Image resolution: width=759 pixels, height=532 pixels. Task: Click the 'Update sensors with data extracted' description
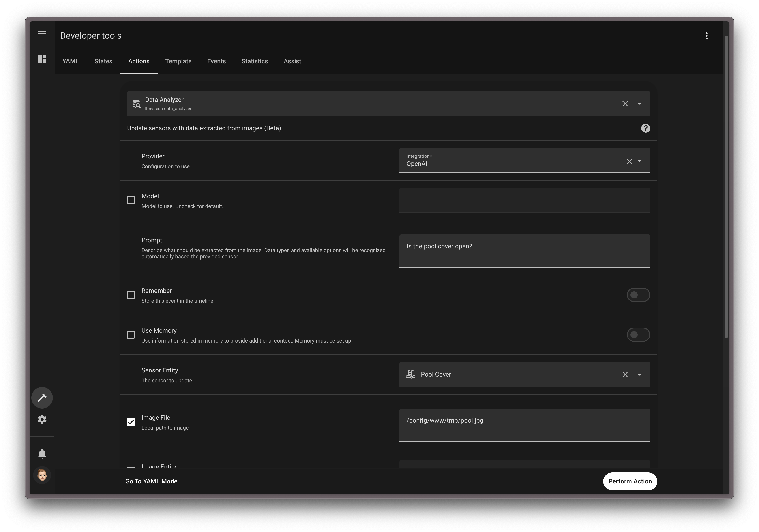(x=204, y=128)
